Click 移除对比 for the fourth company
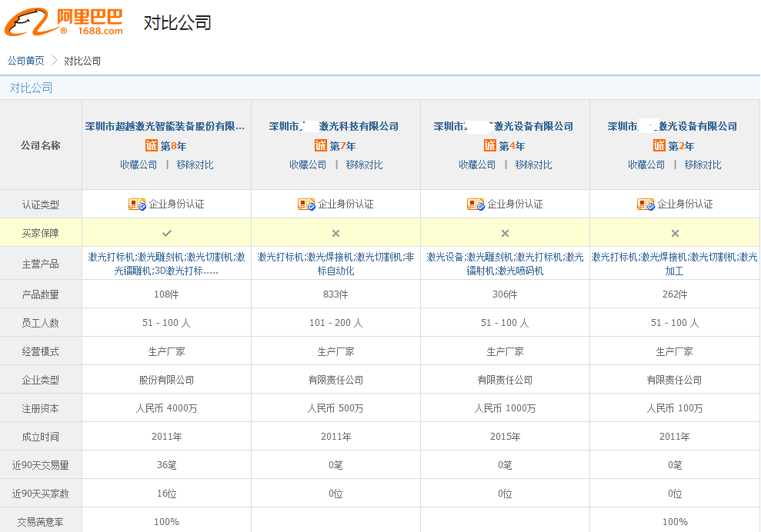 702,164
